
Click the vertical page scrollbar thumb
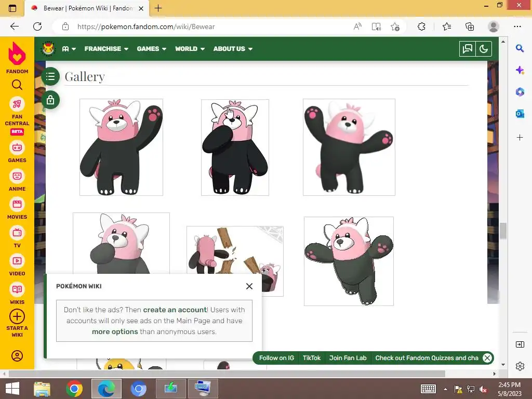pos(503,231)
